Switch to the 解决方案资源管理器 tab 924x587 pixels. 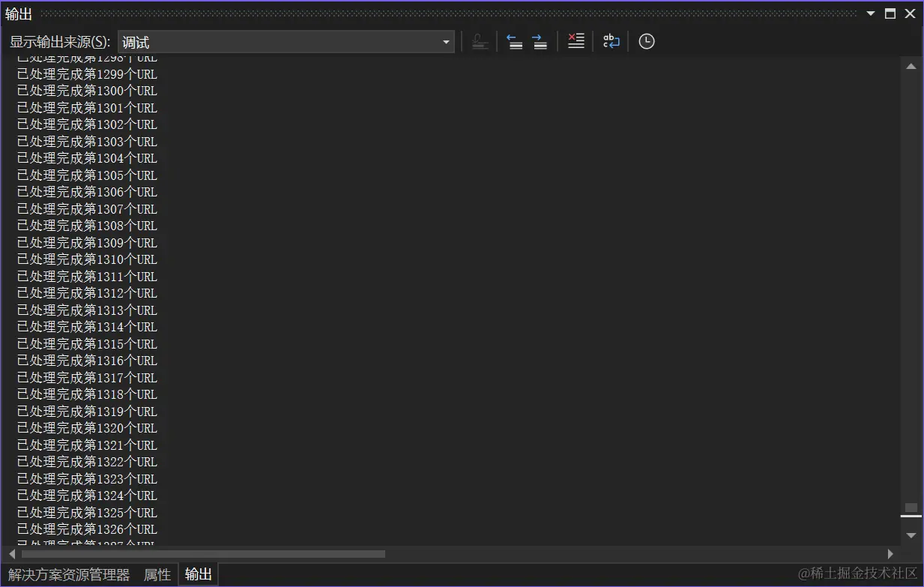point(69,574)
